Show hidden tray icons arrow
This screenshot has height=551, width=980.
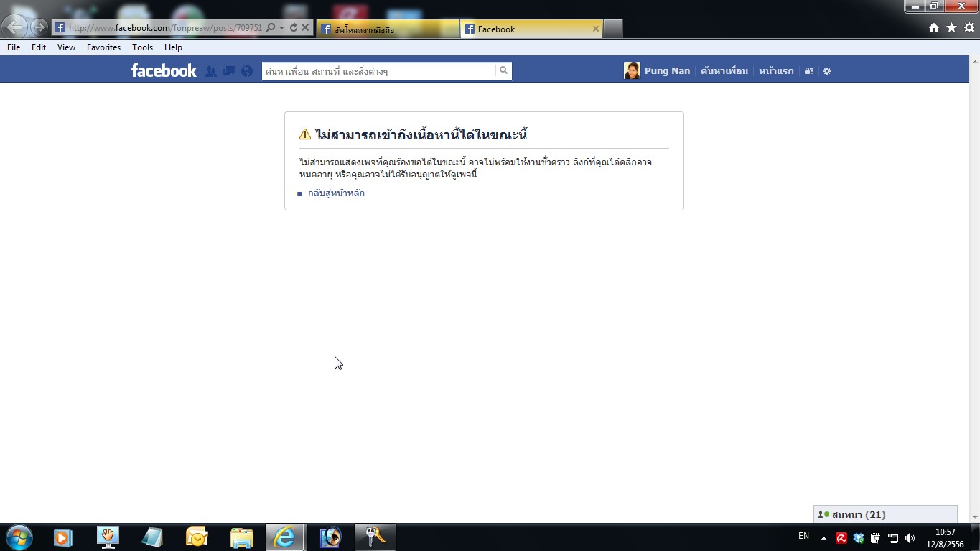tap(823, 537)
